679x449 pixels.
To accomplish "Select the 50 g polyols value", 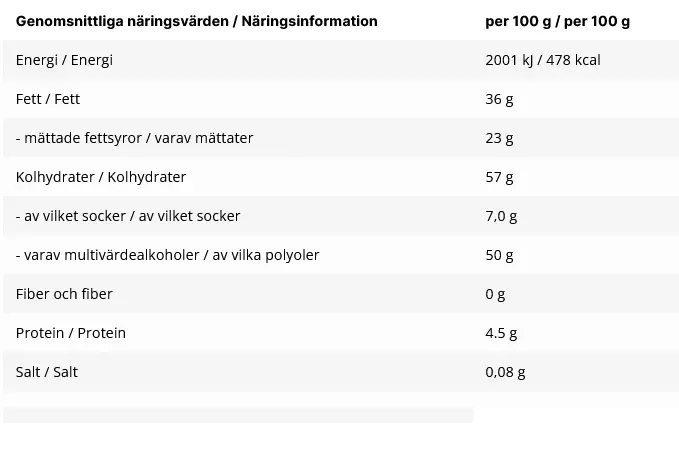I will pyautogui.click(x=499, y=255).
